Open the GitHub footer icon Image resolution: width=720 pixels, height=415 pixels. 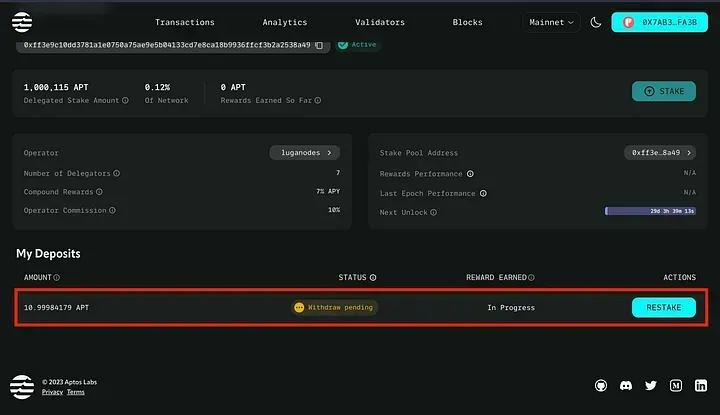point(601,385)
